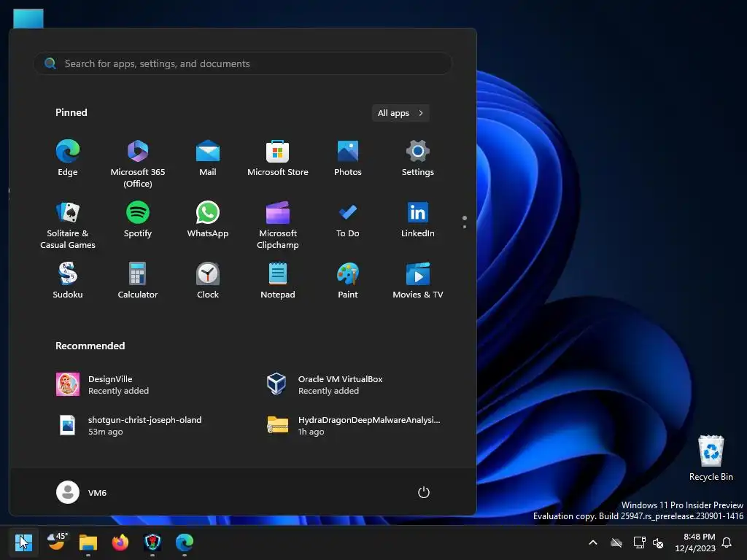
Task: Open Edge from pinned apps
Action: pyautogui.click(x=68, y=159)
